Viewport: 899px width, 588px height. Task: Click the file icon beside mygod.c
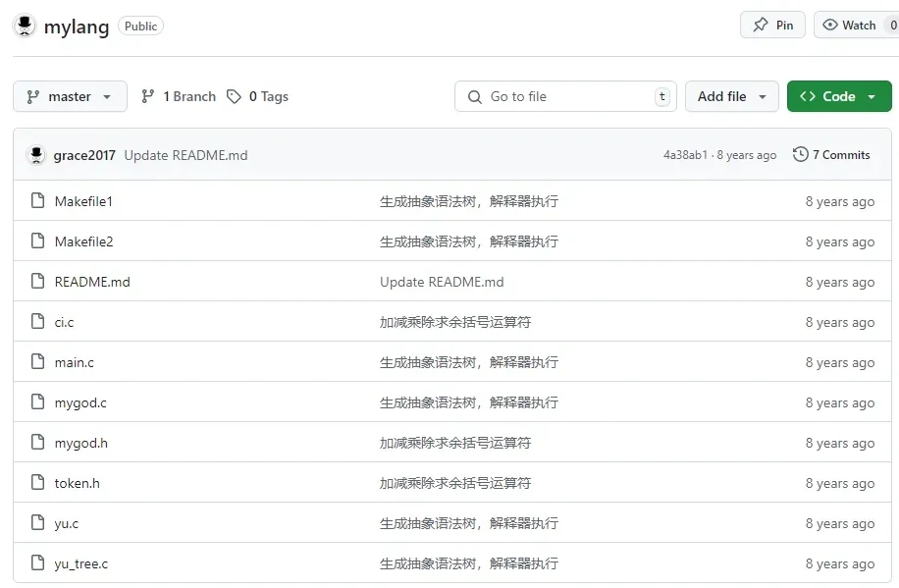pos(38,401)
